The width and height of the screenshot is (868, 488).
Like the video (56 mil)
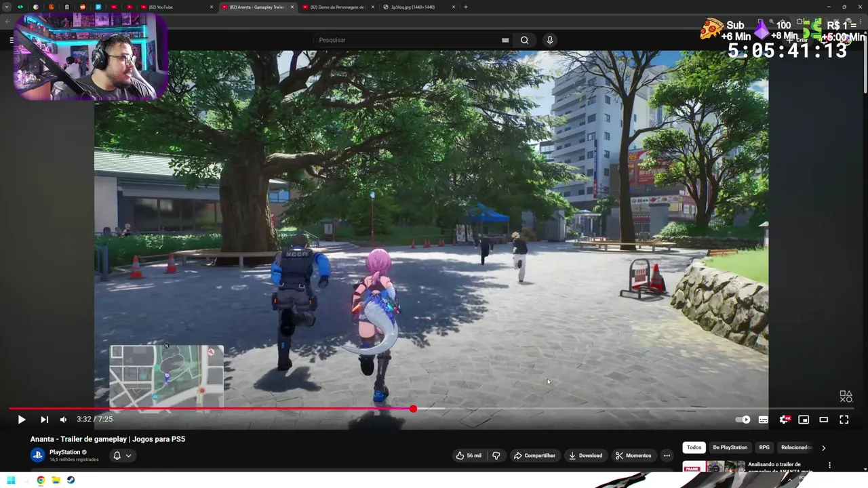(469, 455)
